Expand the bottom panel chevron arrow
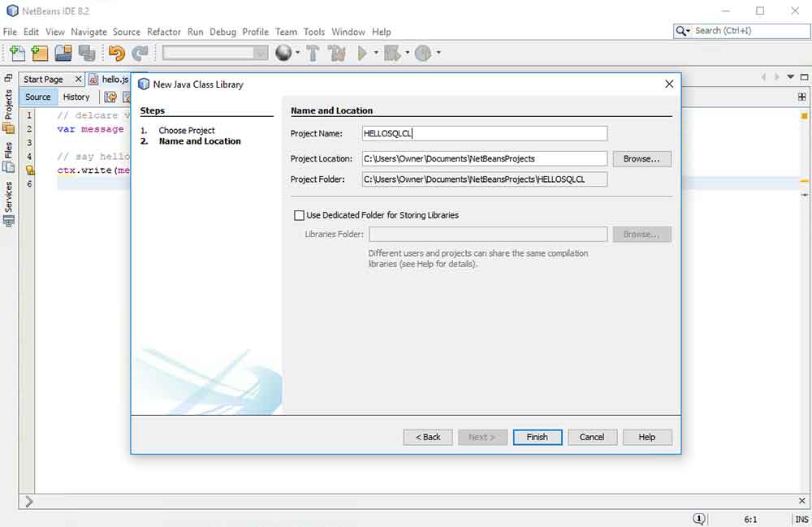Viewport: 812px width, 527px height. click(29, 501)
